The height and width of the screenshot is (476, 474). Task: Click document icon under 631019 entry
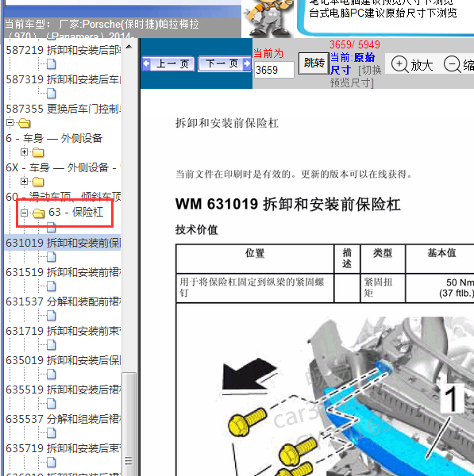coord(52,257)
